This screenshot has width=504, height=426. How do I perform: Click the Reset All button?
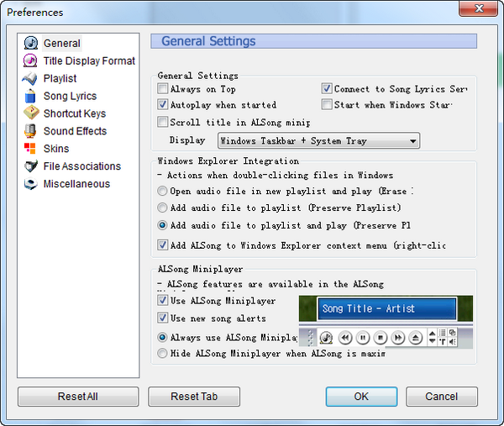pos(78,397)
